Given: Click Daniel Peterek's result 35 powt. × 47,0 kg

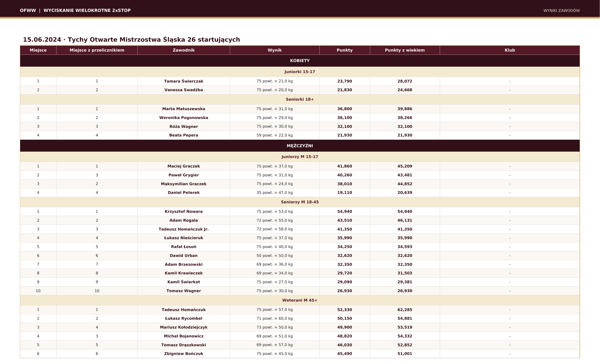Looking at the screenshot, I should point(275,193).
